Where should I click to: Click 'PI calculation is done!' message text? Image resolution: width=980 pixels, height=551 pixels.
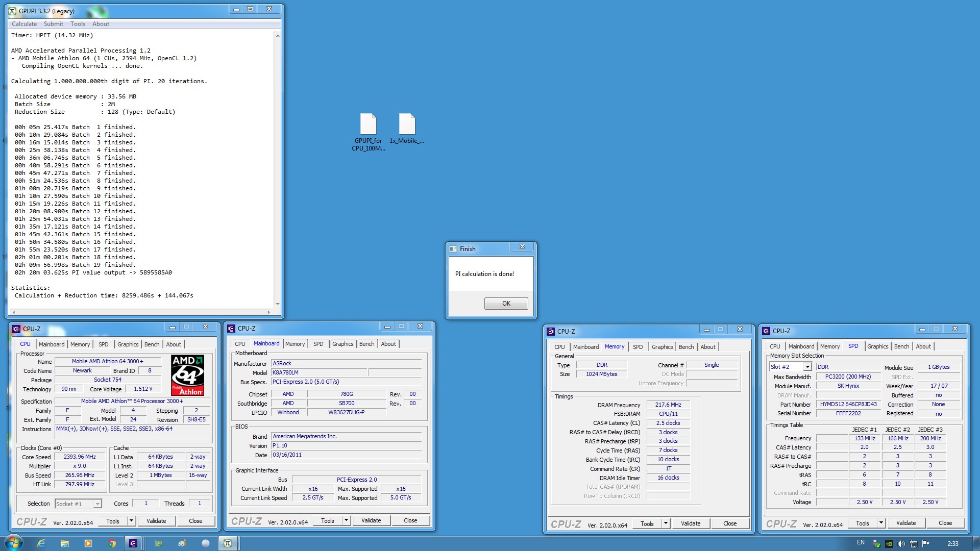pyautogui.click(x=484, y=274)
